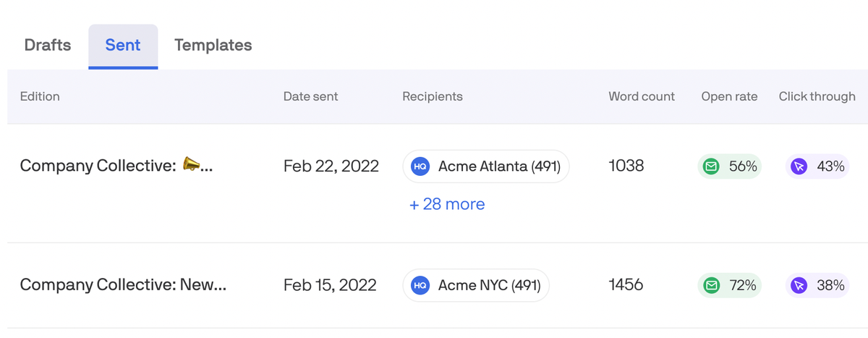The image size is (868, 338).
Task: Open the Templates tab
Action: [213, 45]
